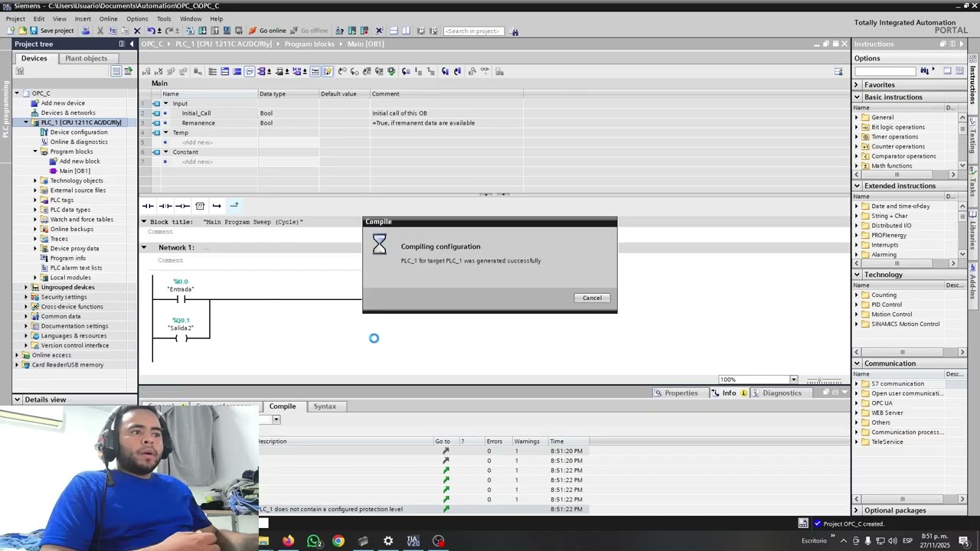The width and height of the screenshot is (980, 551).
Task: Open Device configuration in the project tree
Action: (79, 132)
